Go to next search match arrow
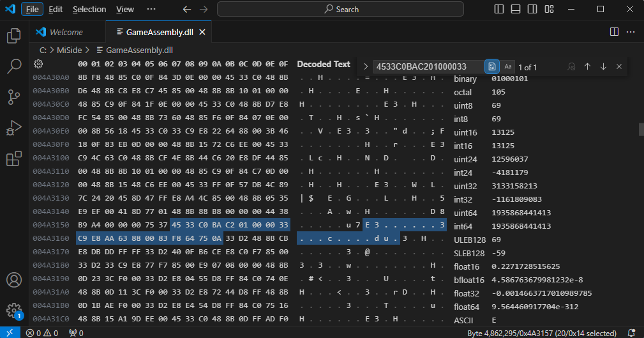Viewport: 644px width, 338px height. pyautogui.click(x=603, y=66)
